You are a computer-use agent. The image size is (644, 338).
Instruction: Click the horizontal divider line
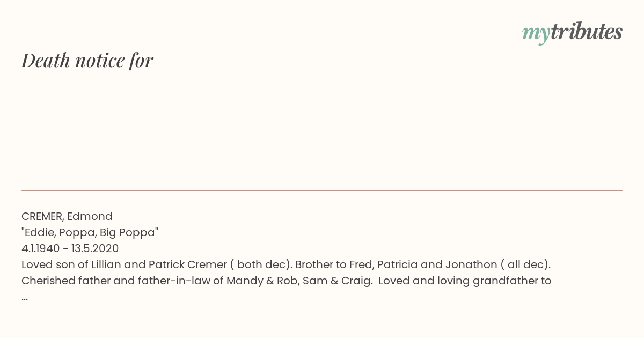(x=322, y=190)
